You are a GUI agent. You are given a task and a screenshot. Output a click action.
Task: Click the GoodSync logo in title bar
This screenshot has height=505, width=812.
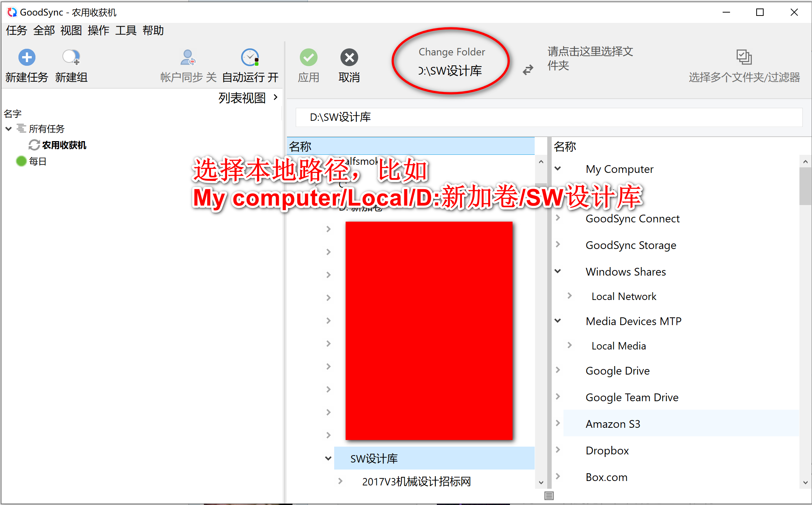pyautogui.click(x=12, y=12)
